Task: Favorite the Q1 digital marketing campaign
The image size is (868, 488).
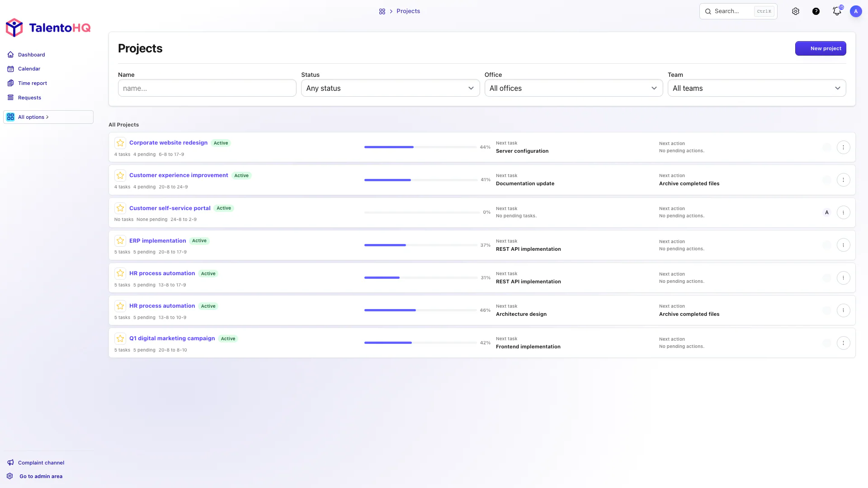Action: (x=120, y=338)
